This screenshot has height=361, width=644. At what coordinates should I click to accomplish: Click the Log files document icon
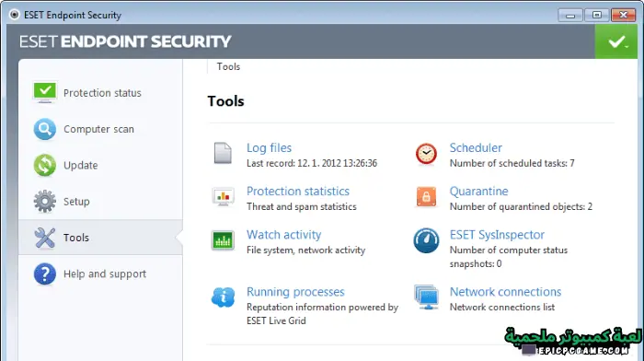[x=223, y=154]
